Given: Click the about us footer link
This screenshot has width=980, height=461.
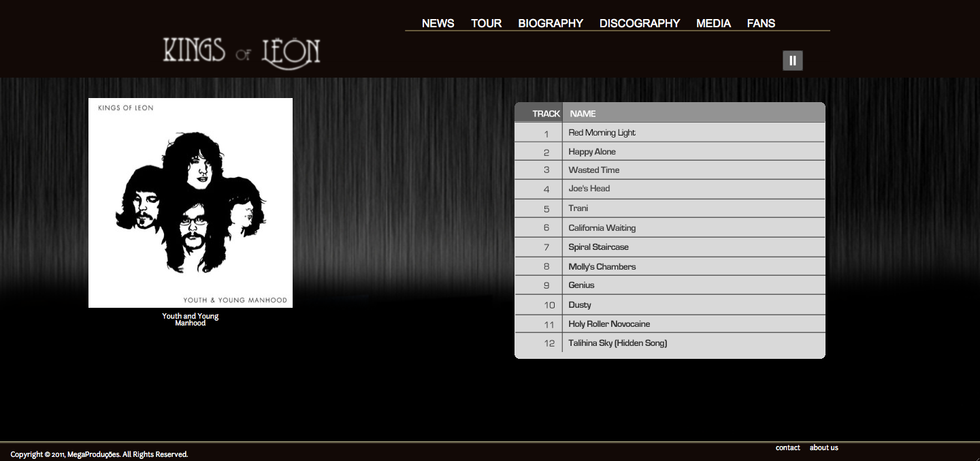Looking at the screenshot, I should coord(823,447).
